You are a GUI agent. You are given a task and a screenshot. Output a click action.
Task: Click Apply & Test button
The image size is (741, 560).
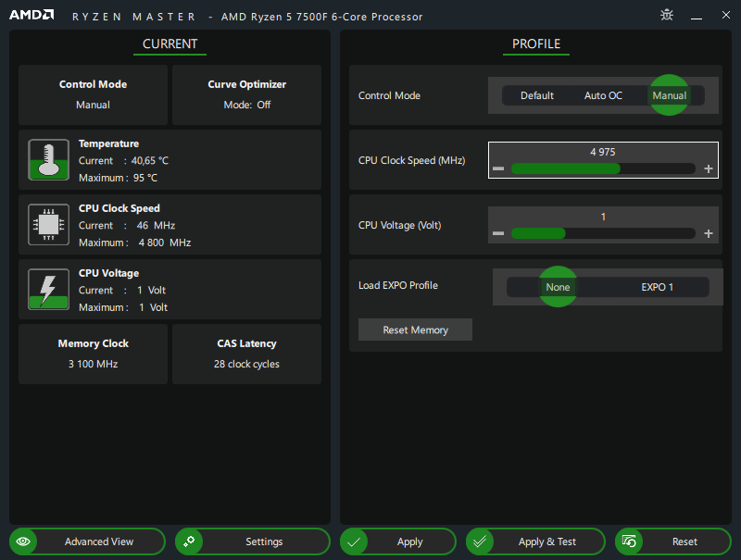(535, 541)
